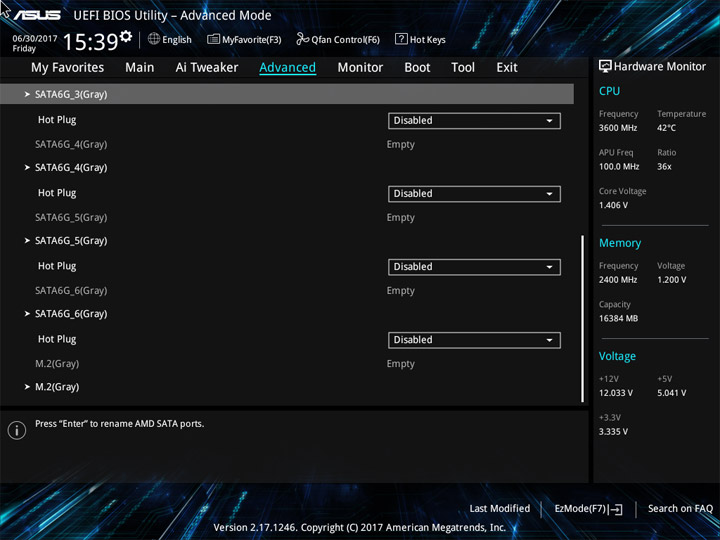The image size is (720, 540).
Task: Open the Ai Tweaker tab
Action: pyautogui.click(x=207, y=68)
